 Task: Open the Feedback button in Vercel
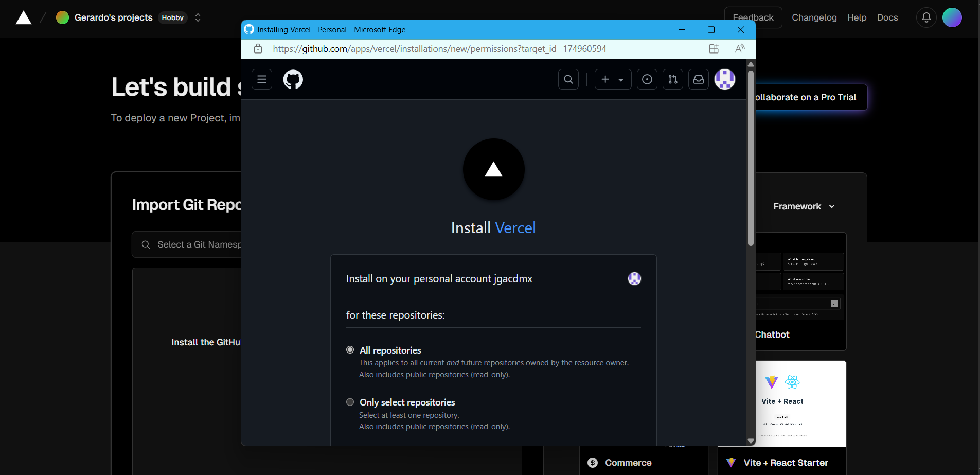753,17
